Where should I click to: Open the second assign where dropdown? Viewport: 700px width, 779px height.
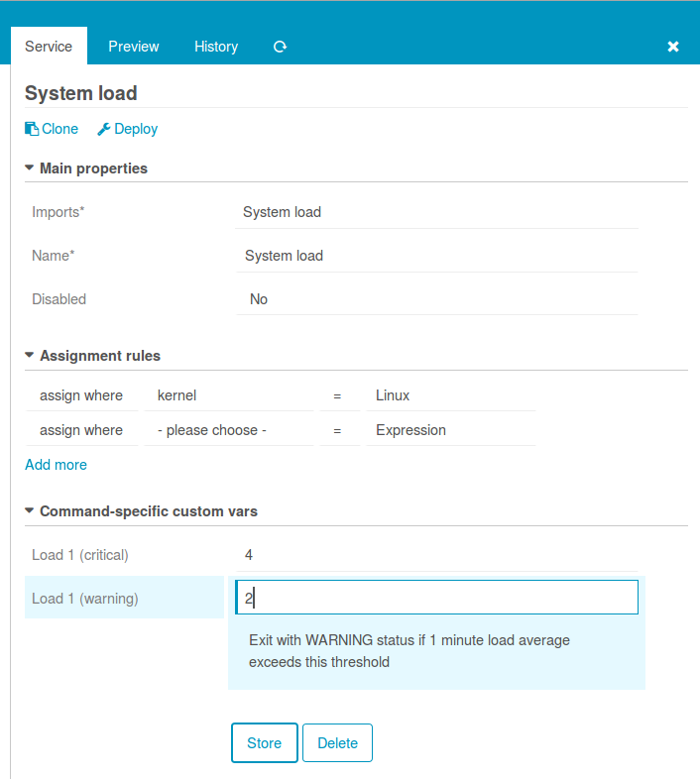82,430
